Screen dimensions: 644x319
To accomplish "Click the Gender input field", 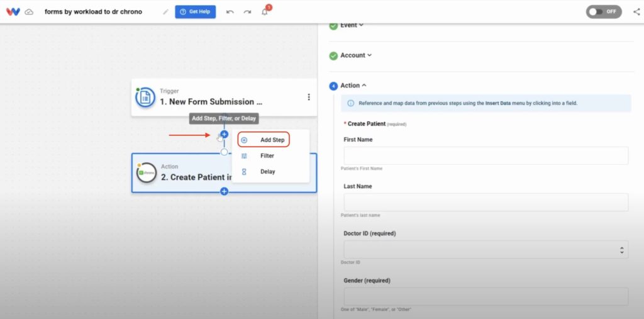I will [x=486, y=296].
